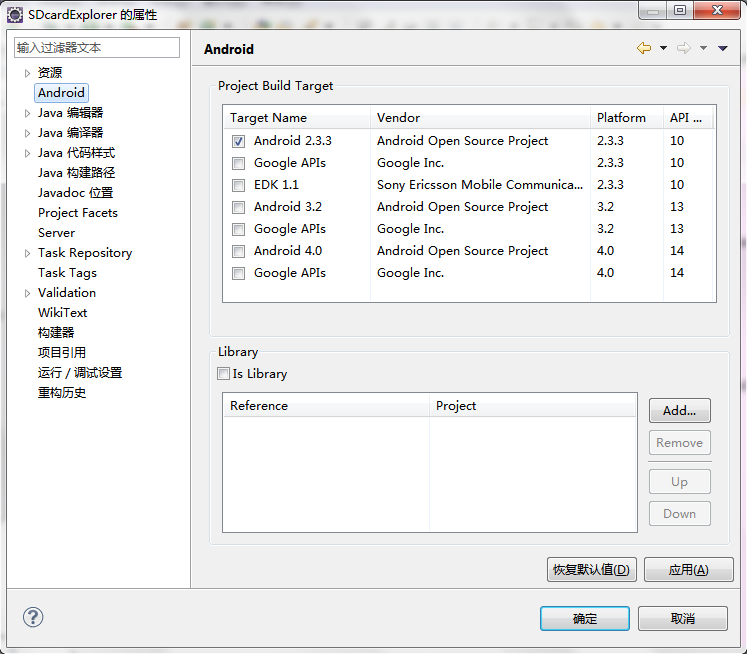
Task: Select Task Tags in the tree
Action: tap(67, 272)
